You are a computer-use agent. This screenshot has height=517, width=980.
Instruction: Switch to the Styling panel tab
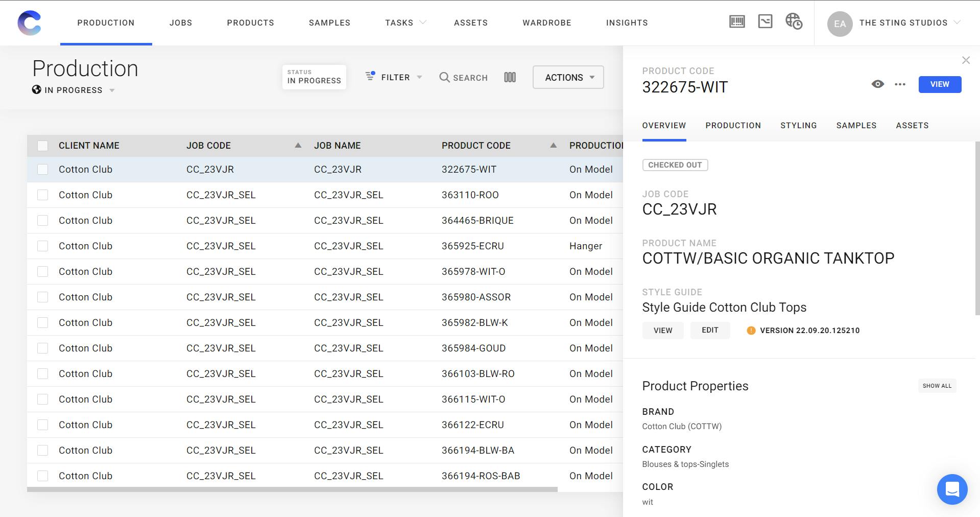click(x=798, y=126)
